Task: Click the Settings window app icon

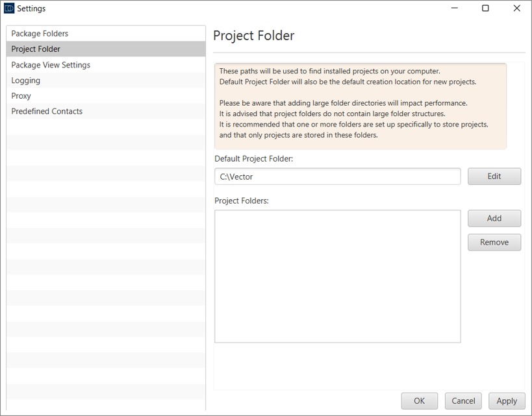Action: pyautogui.click(x=9, y=8)
